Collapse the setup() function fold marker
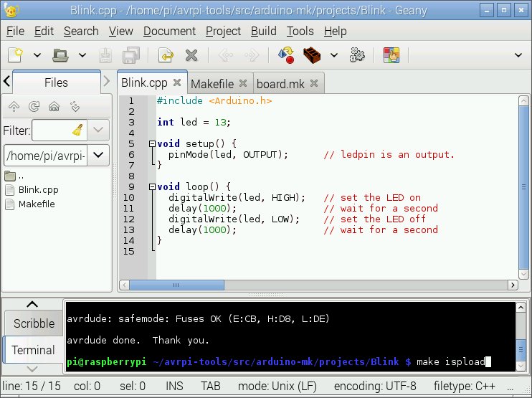 click(x=152, y=144)
